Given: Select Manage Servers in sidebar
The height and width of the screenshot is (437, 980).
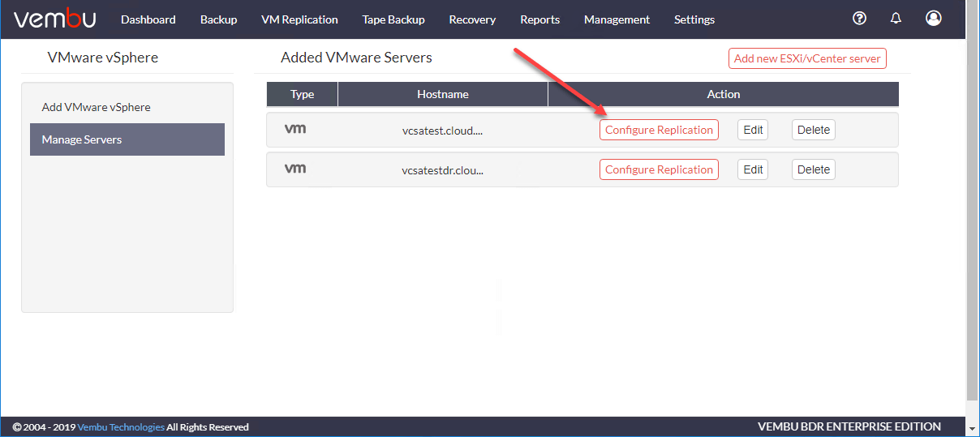Looking at the screenshot, I should click(x=127, y=139).
